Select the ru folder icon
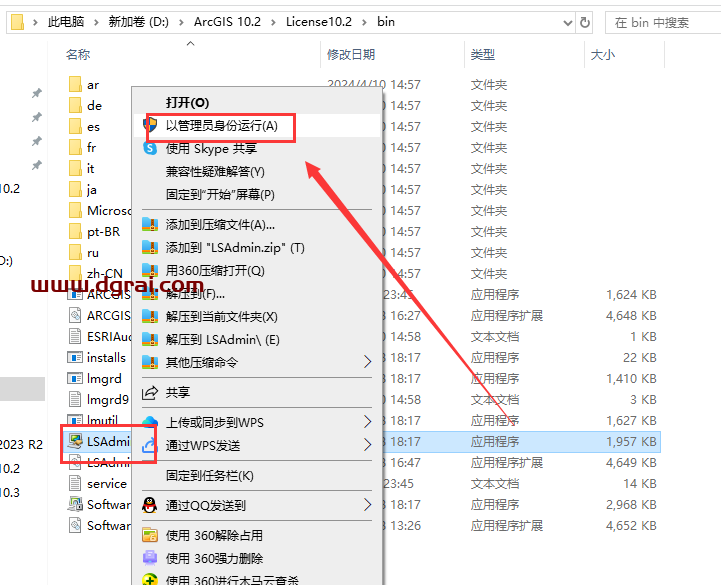This screenshot has width=721, height=585. pyautogui.click(x=75, y=252)
